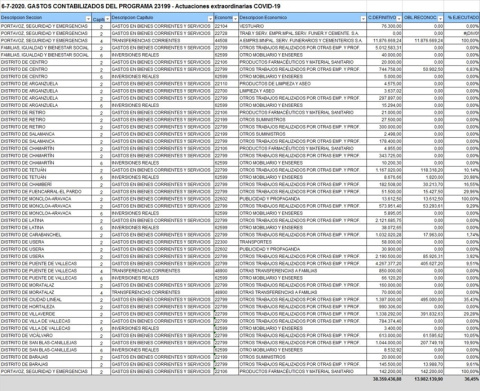Click the 20,98% executed cell

tap(462, 177)
